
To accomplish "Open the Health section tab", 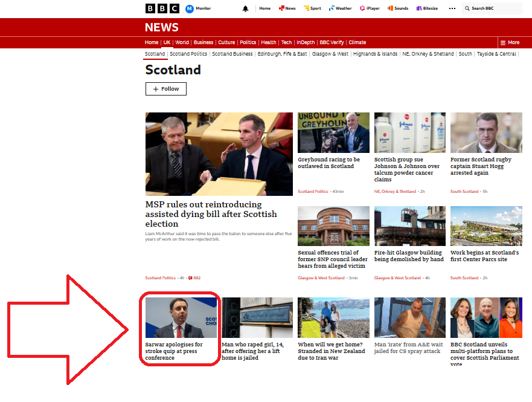I will click(268, 42).
